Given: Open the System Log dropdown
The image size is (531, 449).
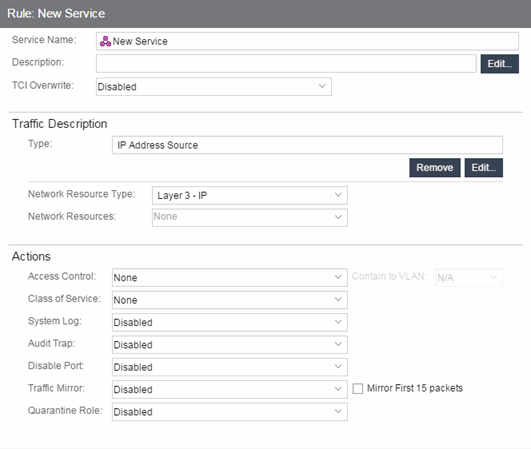Looking at the screenshot, I should click(230, 322).
